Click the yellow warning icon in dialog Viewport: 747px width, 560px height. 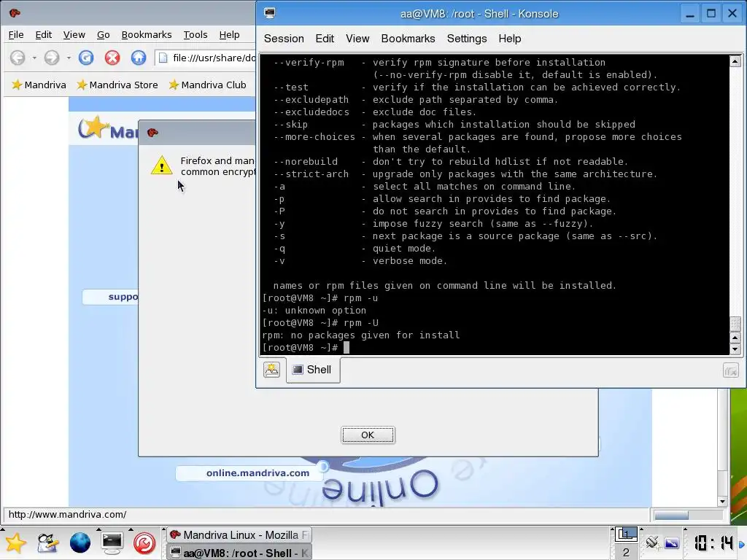(x=161, y=166)
